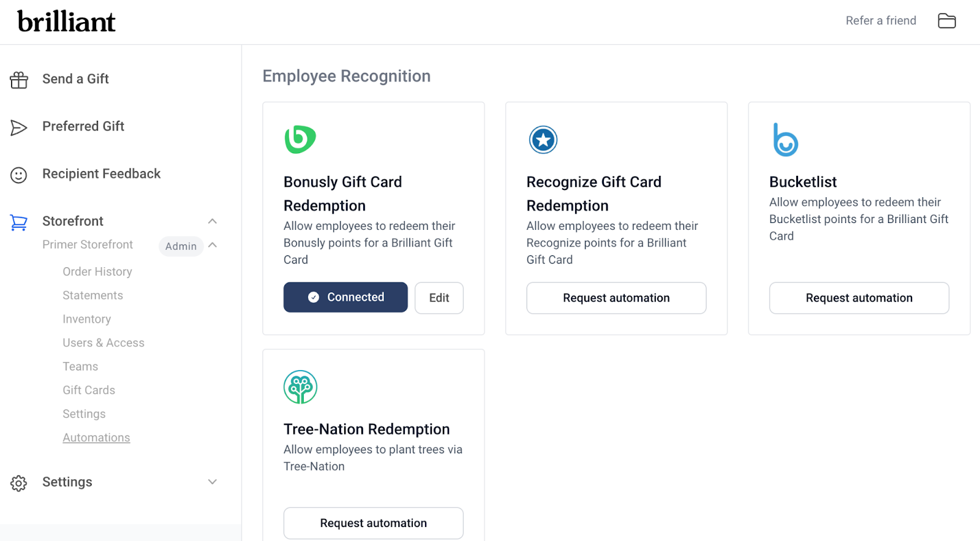Image resolution: width=980 pixels, height=541 pixels.
Task: Click the smiley face Recipient Feedback icon
Action: point(19,175)
